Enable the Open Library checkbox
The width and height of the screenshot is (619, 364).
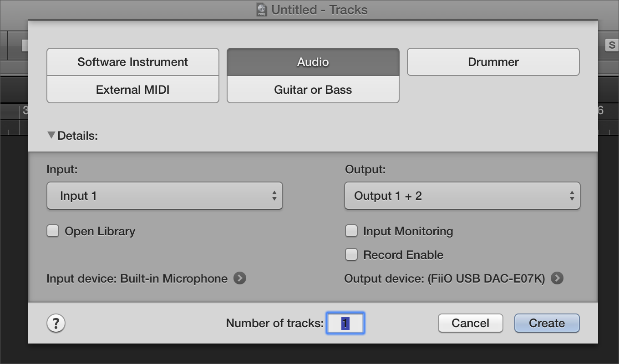[x=53, y=231]
